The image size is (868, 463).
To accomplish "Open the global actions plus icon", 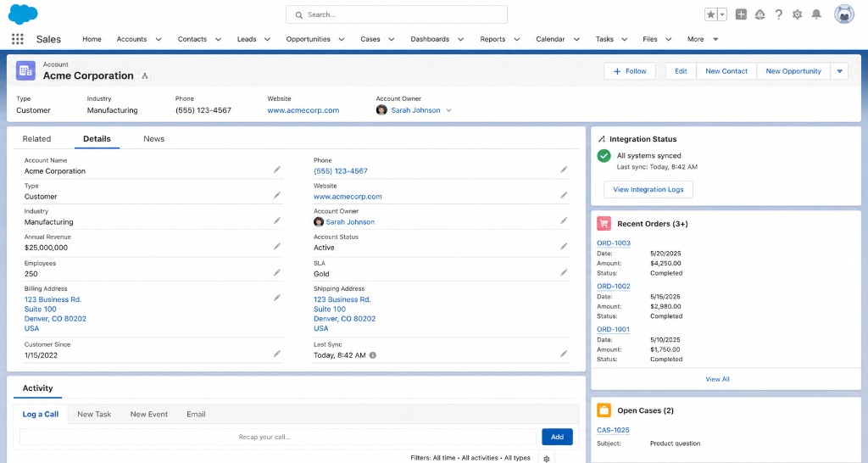I will coord(741,15).
